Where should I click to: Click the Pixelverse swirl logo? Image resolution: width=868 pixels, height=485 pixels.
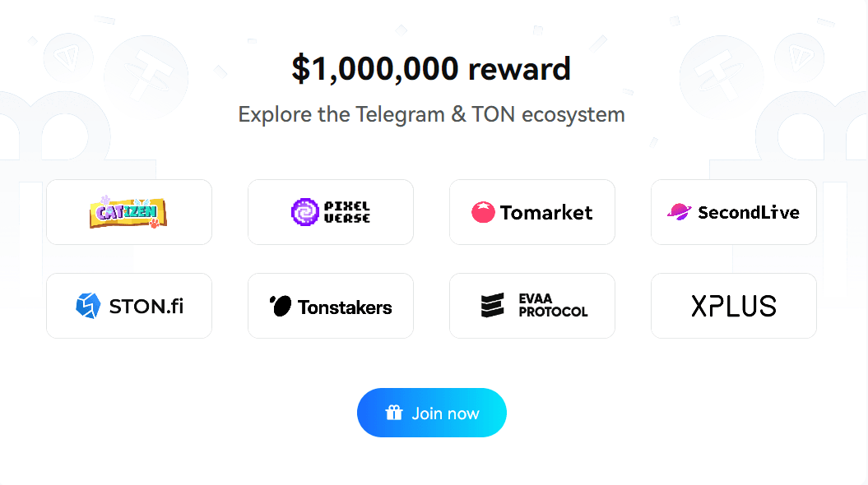(x=304, y=212)
